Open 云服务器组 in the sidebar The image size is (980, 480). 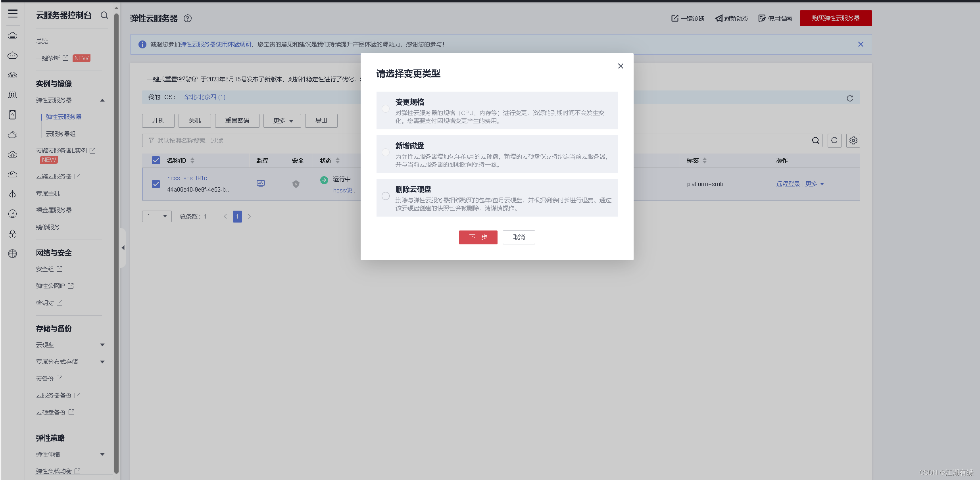61,134
